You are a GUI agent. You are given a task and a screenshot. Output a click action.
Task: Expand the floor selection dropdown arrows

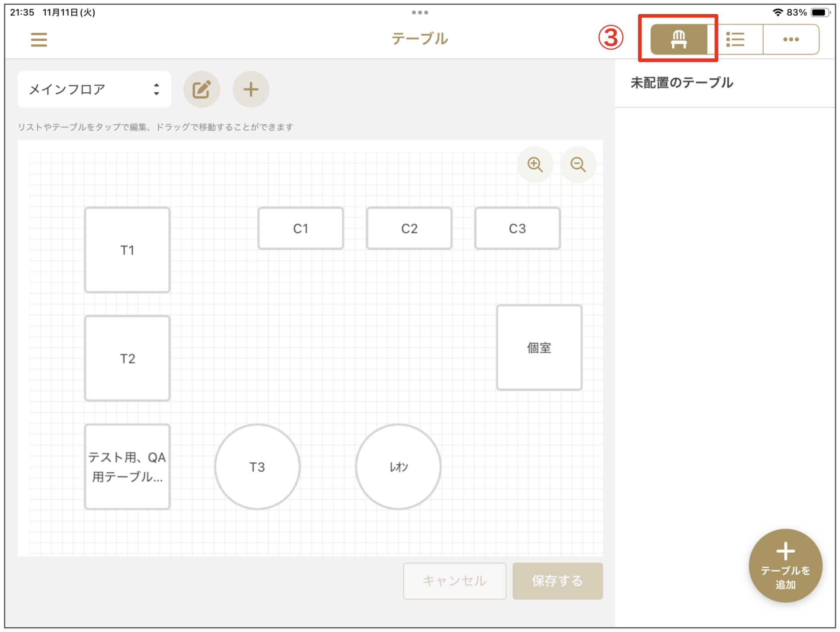[x=156, y=89]
